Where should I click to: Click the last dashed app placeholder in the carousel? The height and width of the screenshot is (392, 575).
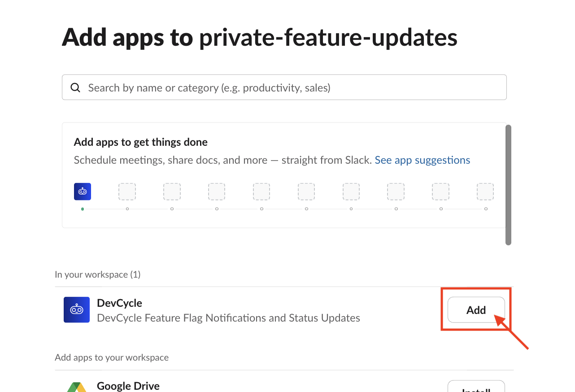[x=486, y=192]
